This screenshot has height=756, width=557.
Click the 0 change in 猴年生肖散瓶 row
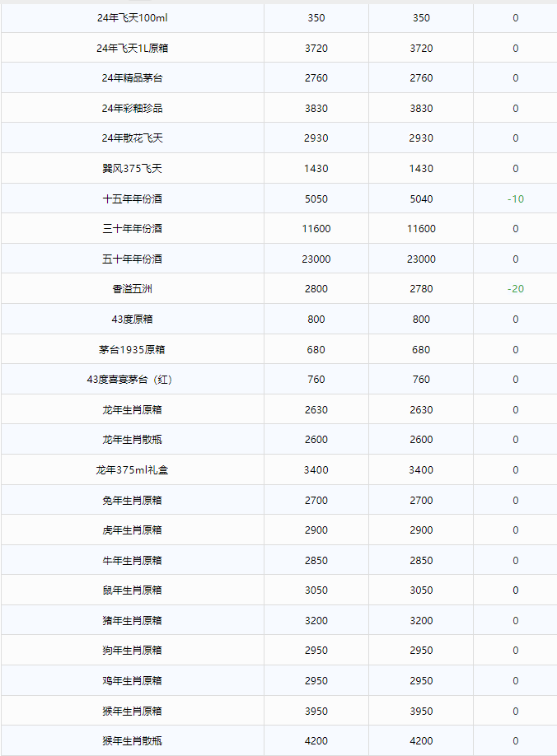point(516,741)
